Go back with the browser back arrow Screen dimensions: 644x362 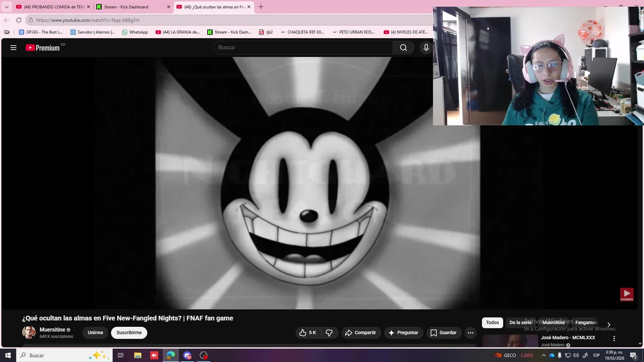pyautogui.click(x=7, y=20)
